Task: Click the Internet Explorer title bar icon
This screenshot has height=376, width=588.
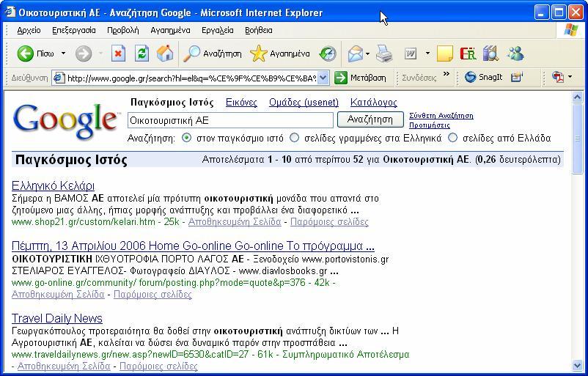Action: pyautogui.click(x=10, y=12)
